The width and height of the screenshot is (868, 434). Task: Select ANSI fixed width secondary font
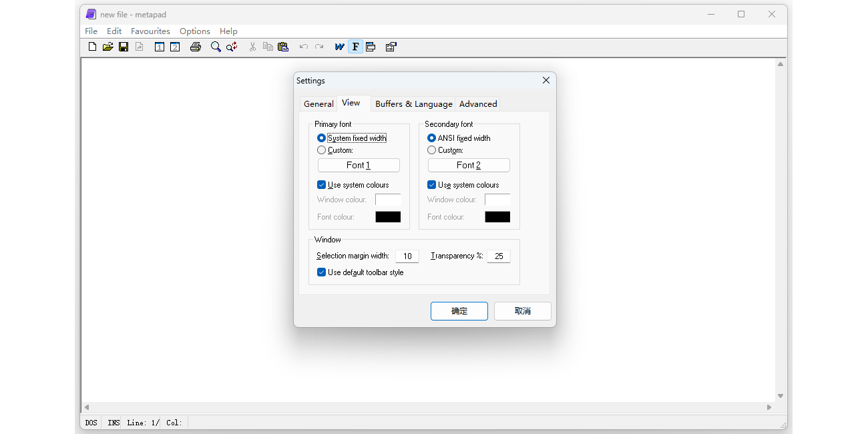[459, 138]
